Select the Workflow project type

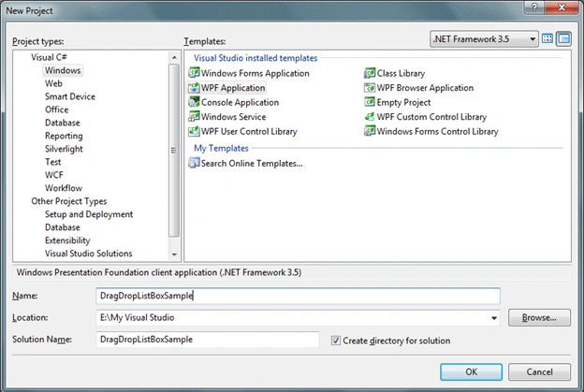pyautogui.click(x=64, y=188)
